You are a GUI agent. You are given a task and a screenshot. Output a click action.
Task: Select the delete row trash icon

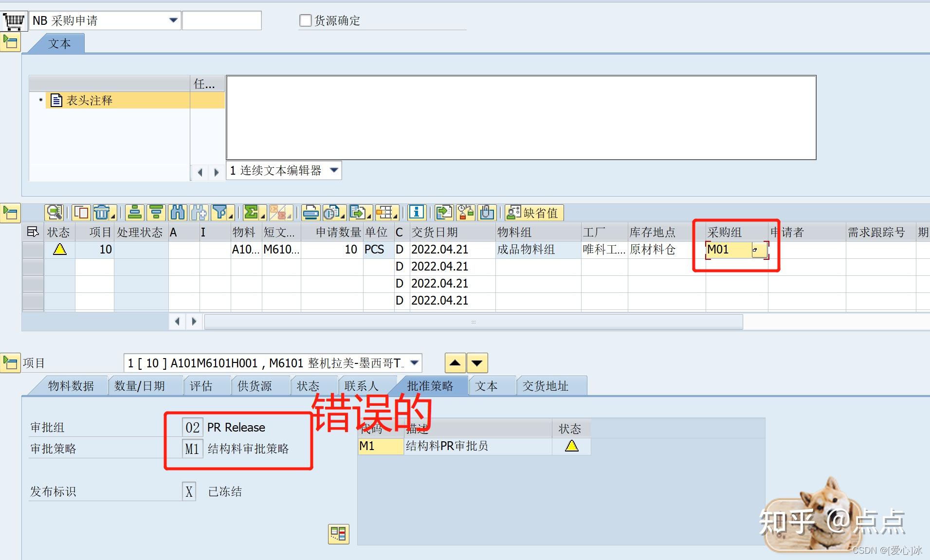tap(102, 213)
